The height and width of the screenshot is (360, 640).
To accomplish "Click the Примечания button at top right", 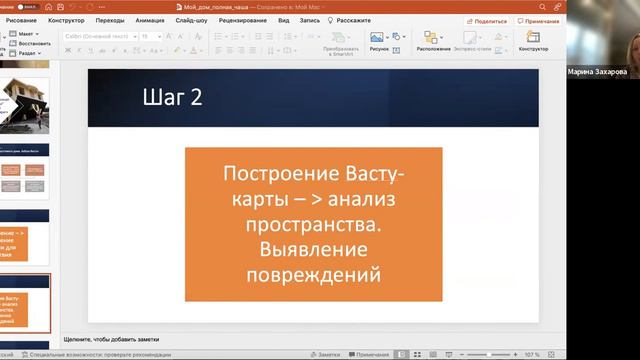I will 538,21.
